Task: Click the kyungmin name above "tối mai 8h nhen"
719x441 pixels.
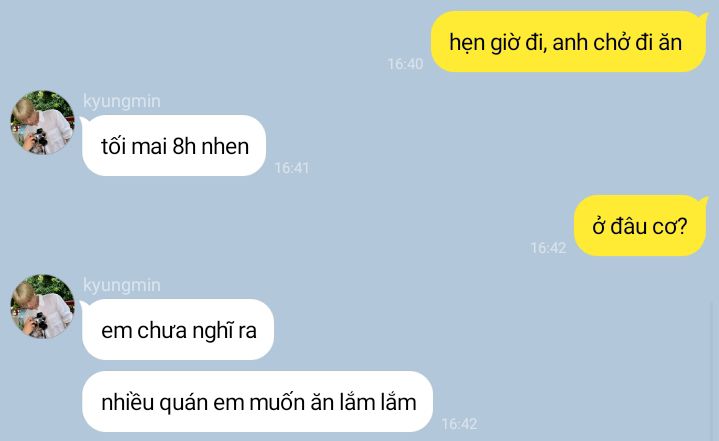Action: (x=122, y=101)
